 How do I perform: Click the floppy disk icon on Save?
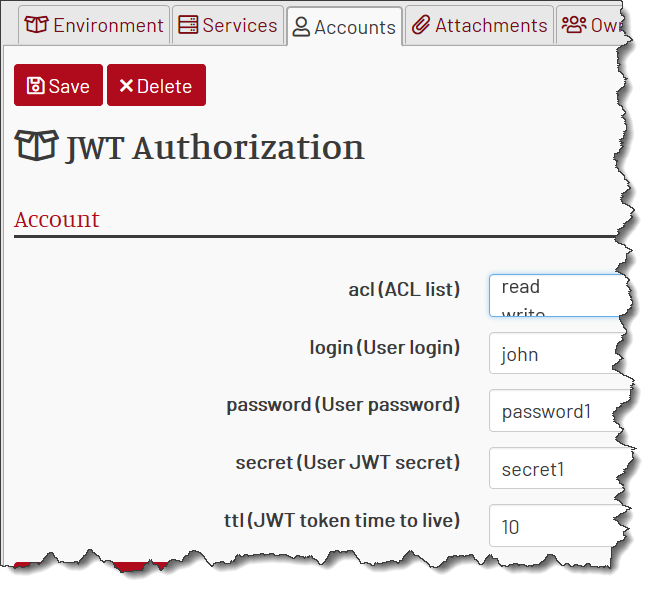pyautogui.click(x=35, y=86)
